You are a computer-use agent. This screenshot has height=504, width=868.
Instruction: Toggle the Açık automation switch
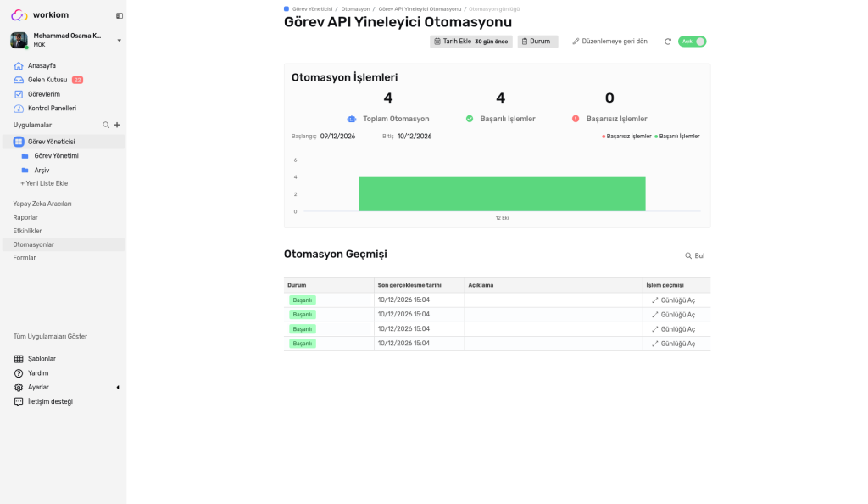692,42
